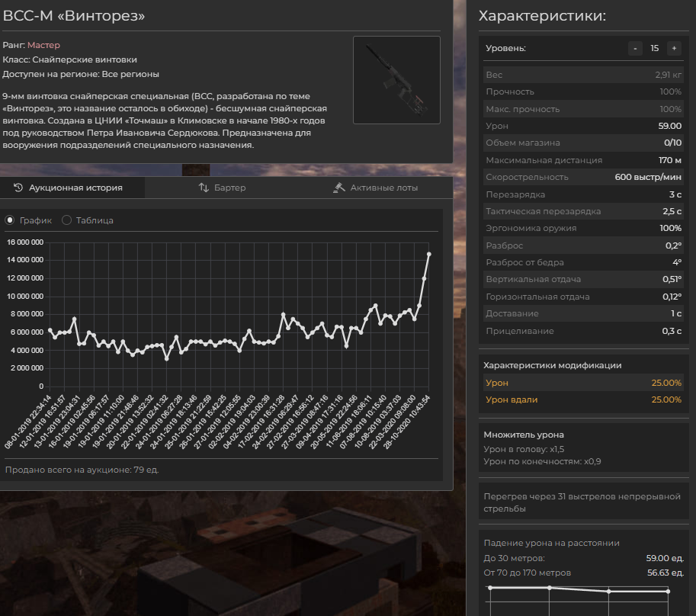The height and width of the screenshot is (616, 696).
Task: Select the Таблица radio button
Action: tap(66, 220)
